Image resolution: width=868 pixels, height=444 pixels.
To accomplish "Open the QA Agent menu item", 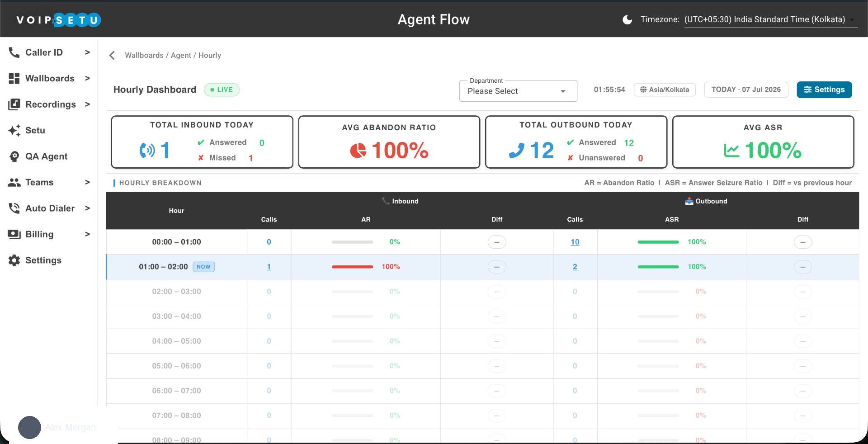I will [x=49, y=156].
